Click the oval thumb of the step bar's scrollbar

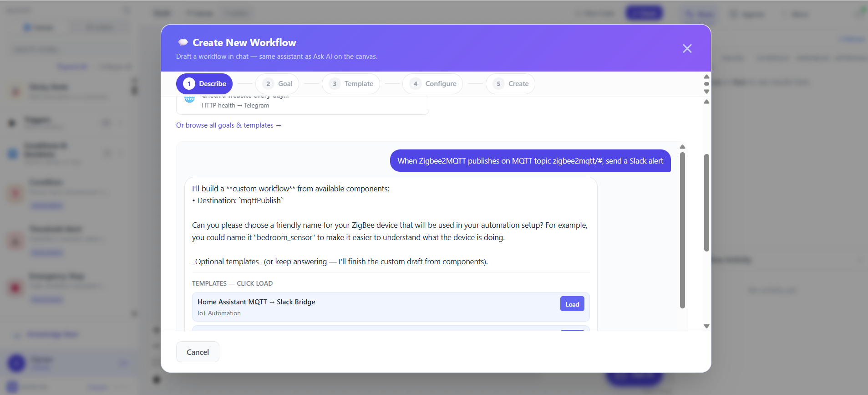706,84
